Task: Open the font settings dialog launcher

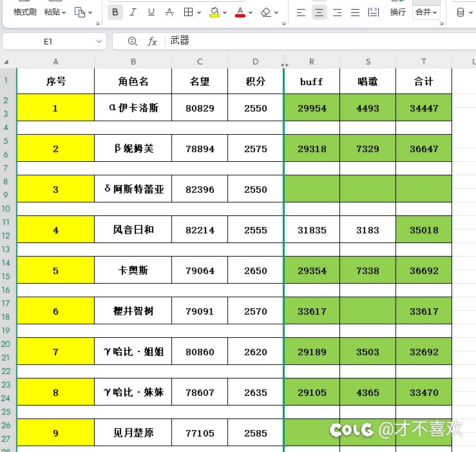Action: 283,23
